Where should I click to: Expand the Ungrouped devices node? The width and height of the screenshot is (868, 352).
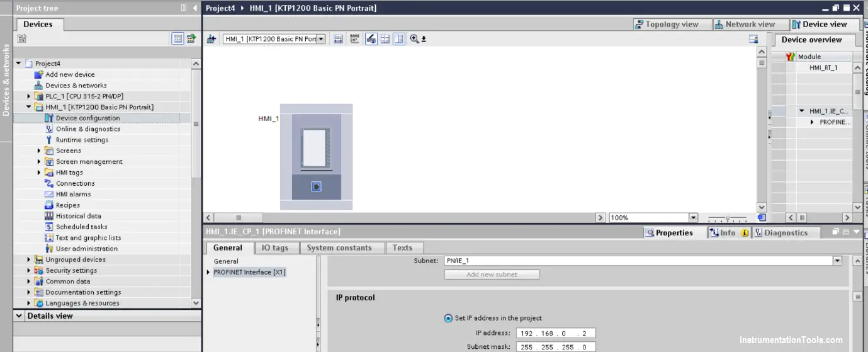29,259
